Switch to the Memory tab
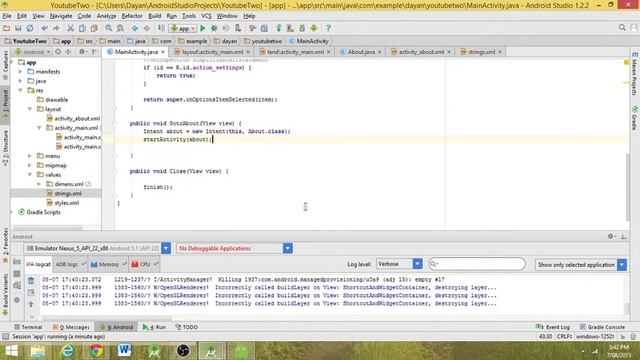 108,264
